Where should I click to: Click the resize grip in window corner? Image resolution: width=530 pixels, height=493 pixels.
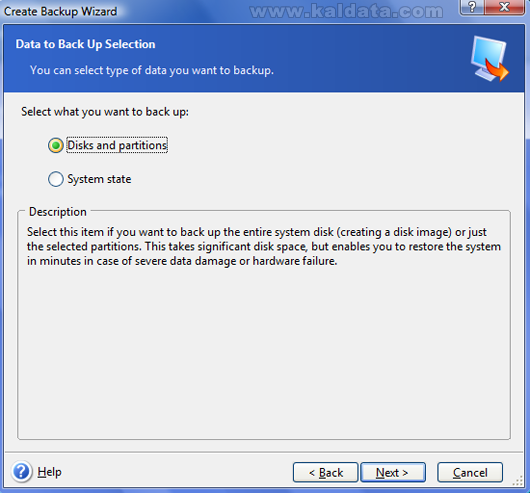click(518, 481)
